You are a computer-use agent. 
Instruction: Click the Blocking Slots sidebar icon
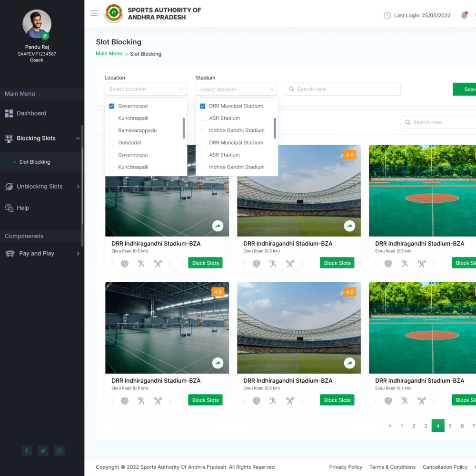click(x=9, y=139)
